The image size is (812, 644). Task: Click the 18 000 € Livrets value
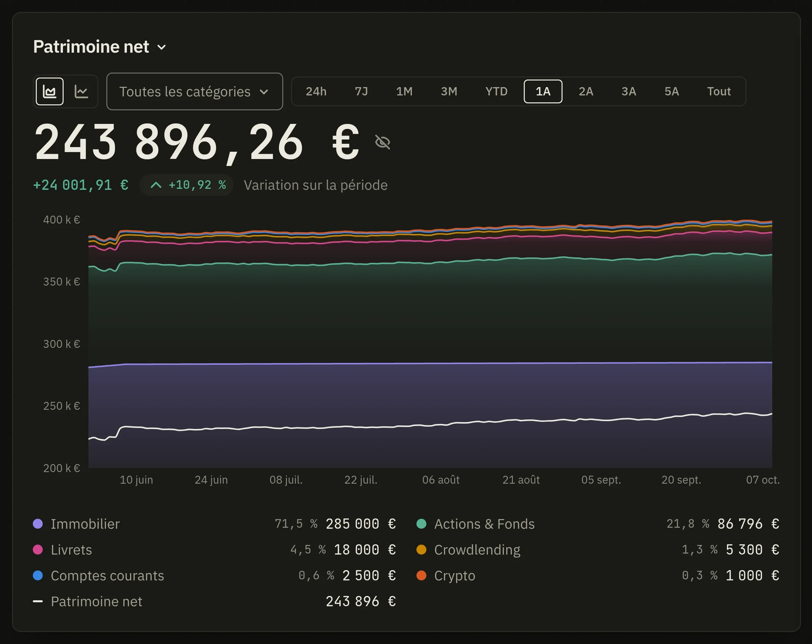(x=365, y=550)
